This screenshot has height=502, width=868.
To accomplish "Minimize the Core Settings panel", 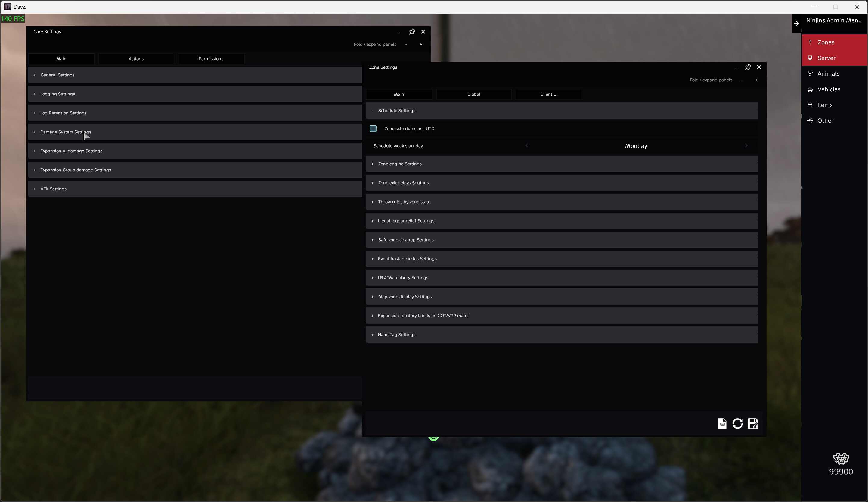I will pos(400,33).
